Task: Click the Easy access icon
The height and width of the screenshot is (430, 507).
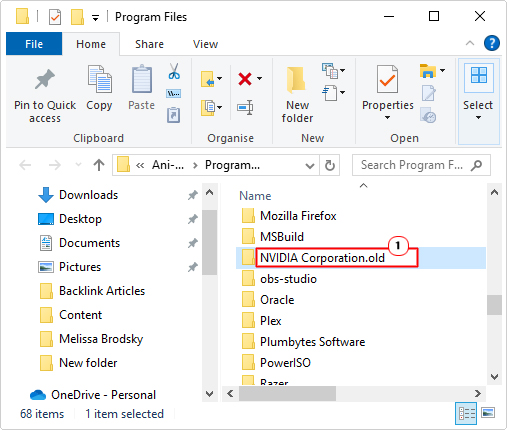Action: point(330,93)
